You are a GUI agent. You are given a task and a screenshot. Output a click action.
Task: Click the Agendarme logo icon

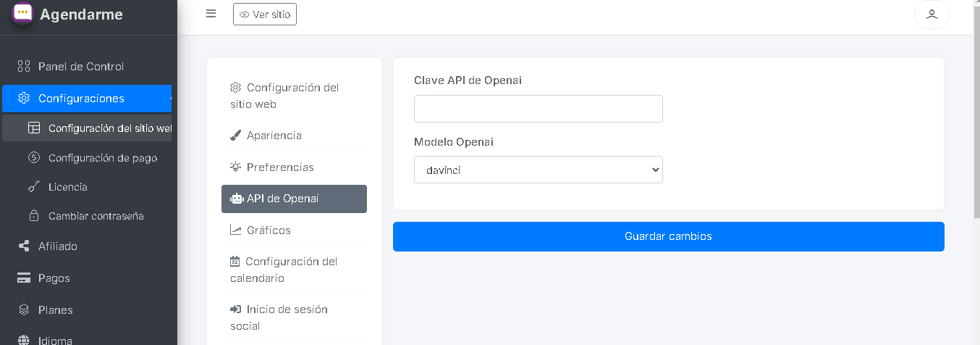(23, 14)
